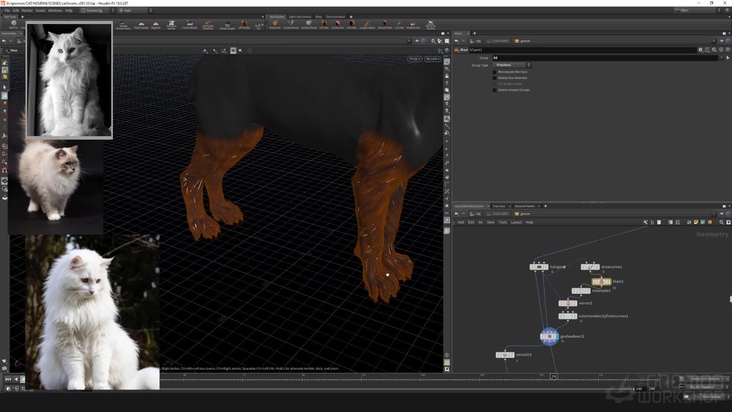Click Tools in network editor menu
The image size is (732, 412).
click(503, 222)
